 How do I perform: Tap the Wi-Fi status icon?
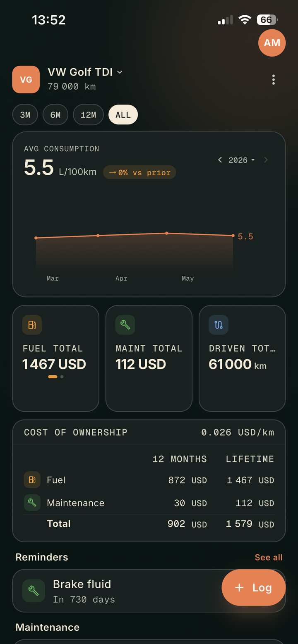pyautogui.click(x=245, y=20)
